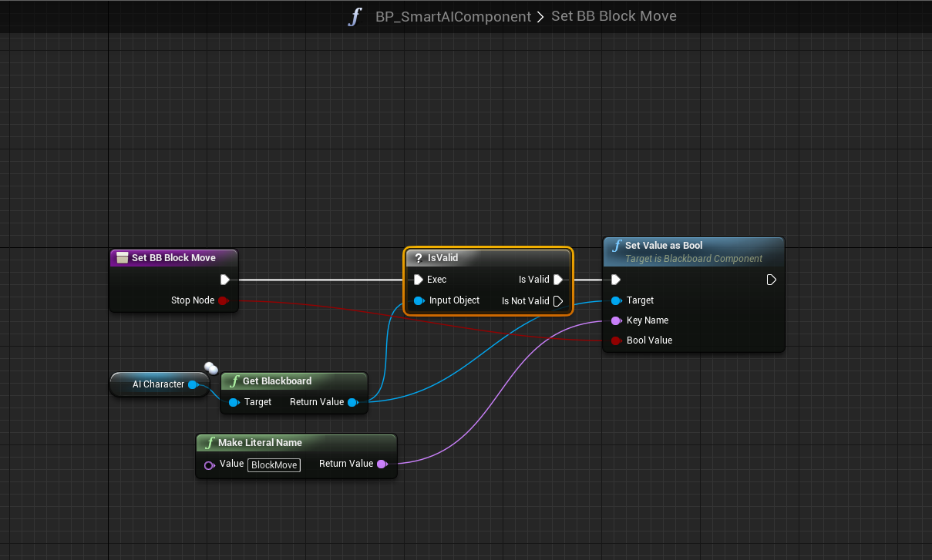932x560 pixels.
Task: Click the Bool Value input pin
Action: (x=616, y=340)
